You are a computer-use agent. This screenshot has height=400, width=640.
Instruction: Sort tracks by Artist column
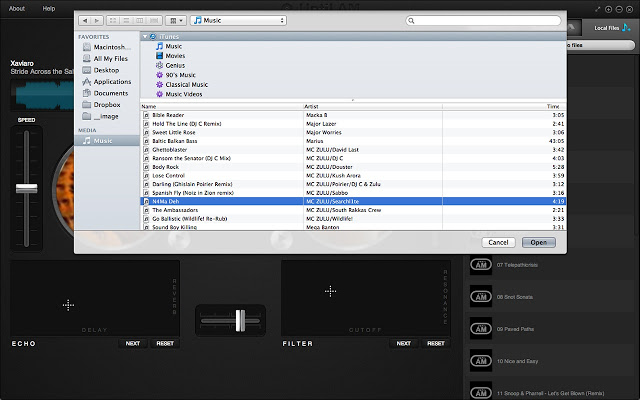373,107
